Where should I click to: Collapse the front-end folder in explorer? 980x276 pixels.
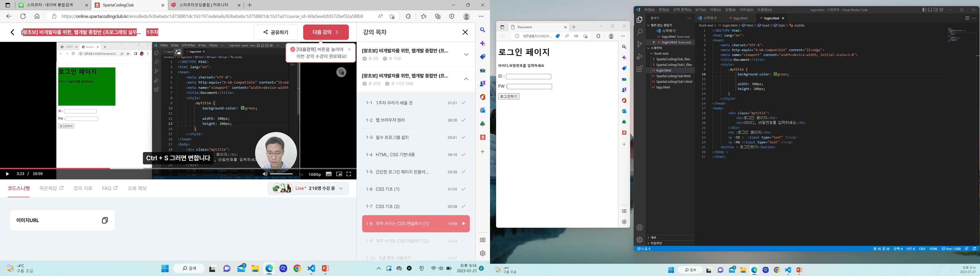click(x=670, y=53)
